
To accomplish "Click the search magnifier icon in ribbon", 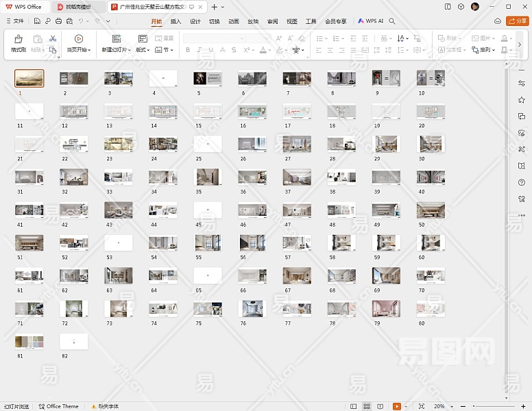I will tap(392, 21).
